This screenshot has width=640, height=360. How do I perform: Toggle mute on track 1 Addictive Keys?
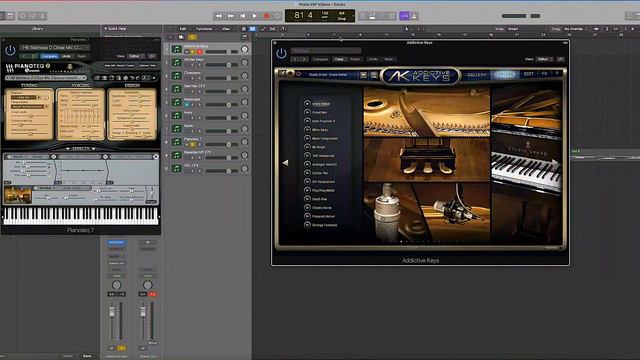(187, 52)
